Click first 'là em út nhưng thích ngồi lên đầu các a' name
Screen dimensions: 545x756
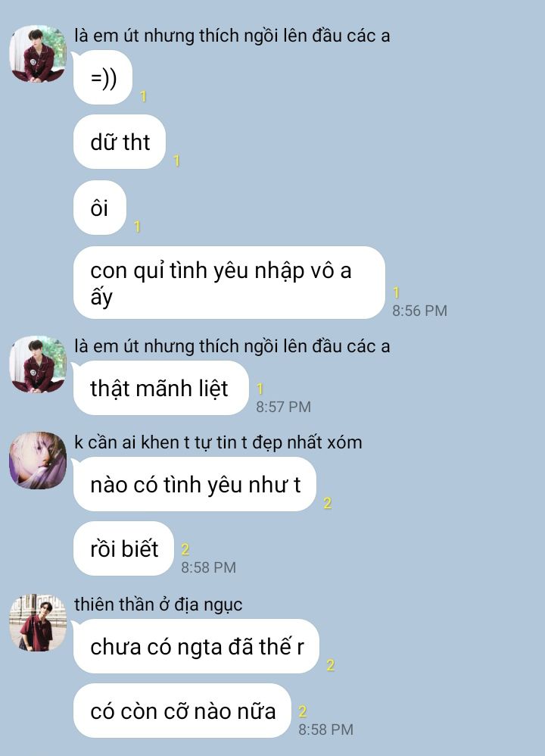pyautogui.click(x=232, y=35)
